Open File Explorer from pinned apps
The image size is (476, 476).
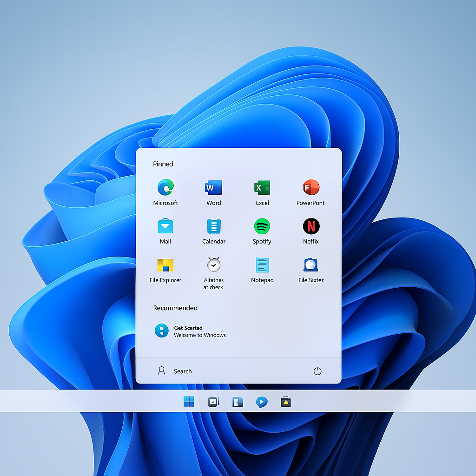tap(165, 265)
